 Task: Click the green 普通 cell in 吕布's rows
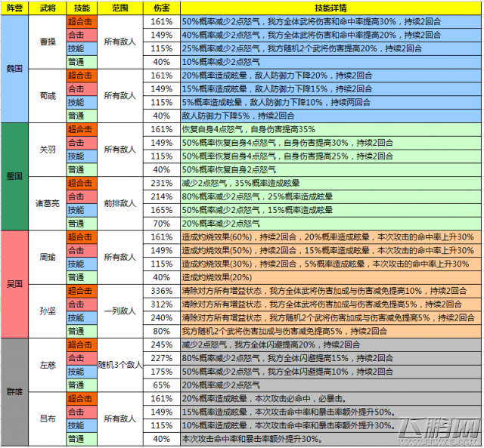82,439
